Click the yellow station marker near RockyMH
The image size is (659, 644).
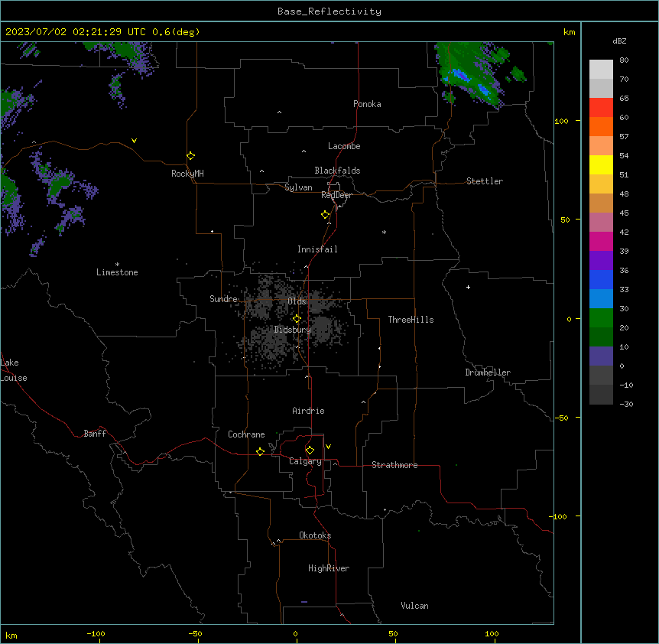tap(191, 156)
